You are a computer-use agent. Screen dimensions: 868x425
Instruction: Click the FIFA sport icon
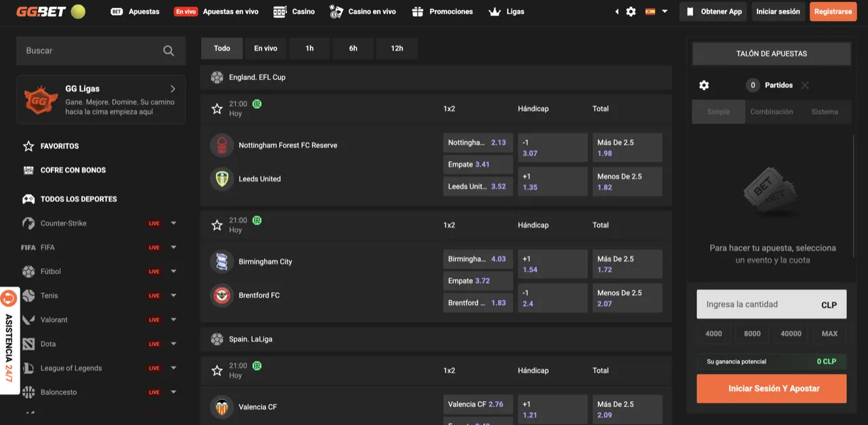pos(28,247)
